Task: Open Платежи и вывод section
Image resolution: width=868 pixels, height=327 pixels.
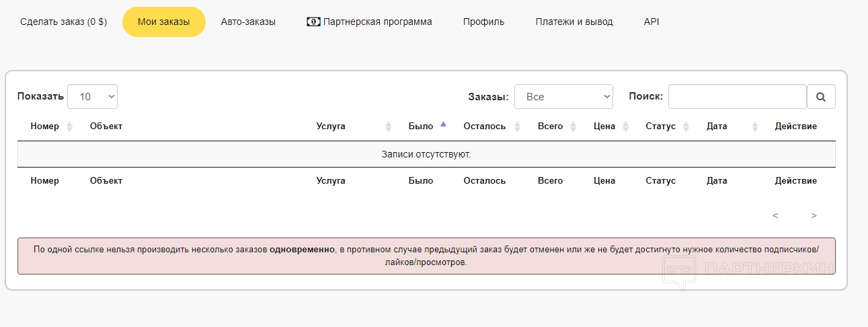Action: [574, 22]
